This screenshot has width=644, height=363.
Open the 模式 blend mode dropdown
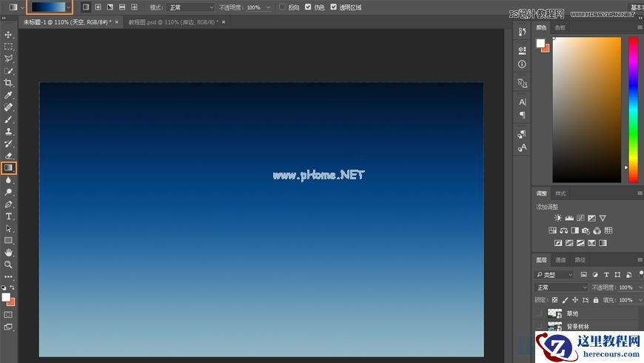click(192, 7)
